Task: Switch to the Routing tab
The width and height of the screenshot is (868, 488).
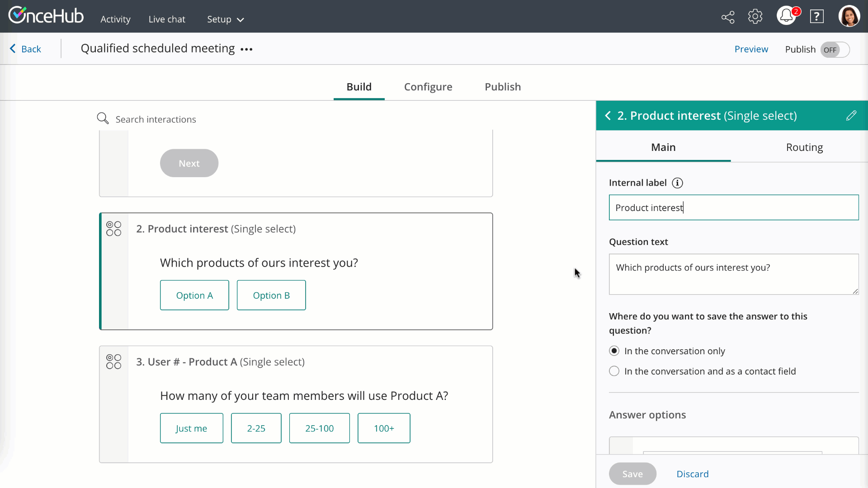Action: [x=804, y=147]
